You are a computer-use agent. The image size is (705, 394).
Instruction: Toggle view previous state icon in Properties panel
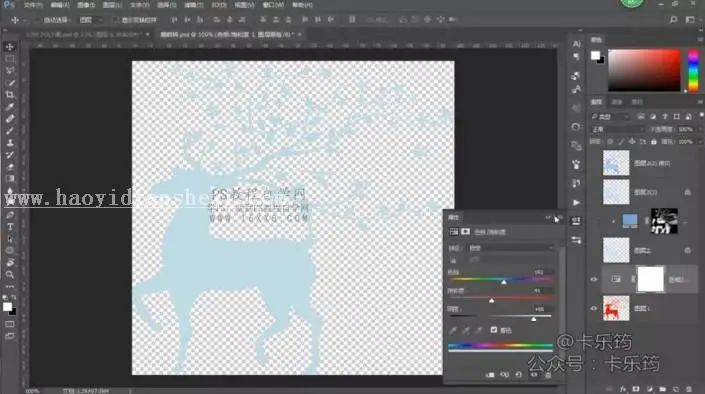504,375
